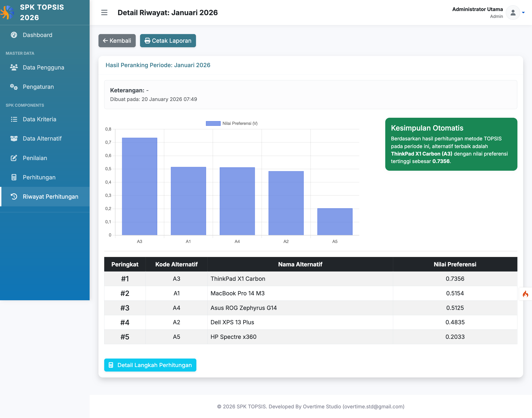Click the A4 bar in chart

(x=237, y=201)
